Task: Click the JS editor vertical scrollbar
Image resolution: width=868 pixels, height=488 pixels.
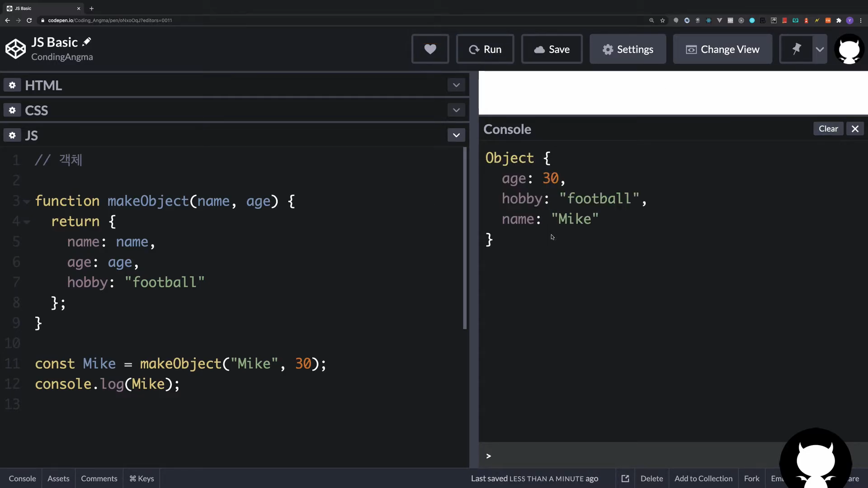Action: tap(464, 239)
